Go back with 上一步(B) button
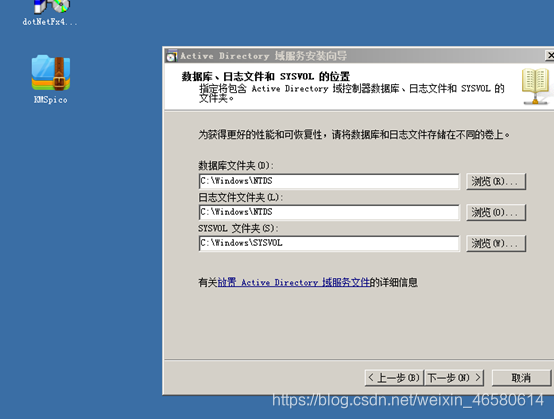The width and height of the screenshot is (554, 419). [394, 378]
